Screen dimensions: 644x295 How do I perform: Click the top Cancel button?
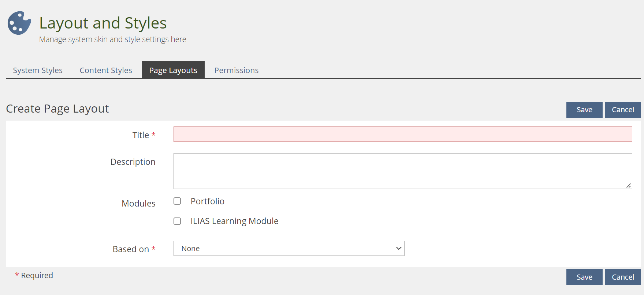(622, 110)
